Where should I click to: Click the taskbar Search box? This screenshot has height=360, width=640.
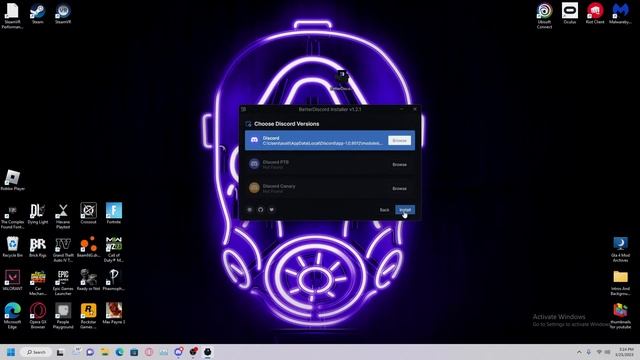tap(36, 352)
